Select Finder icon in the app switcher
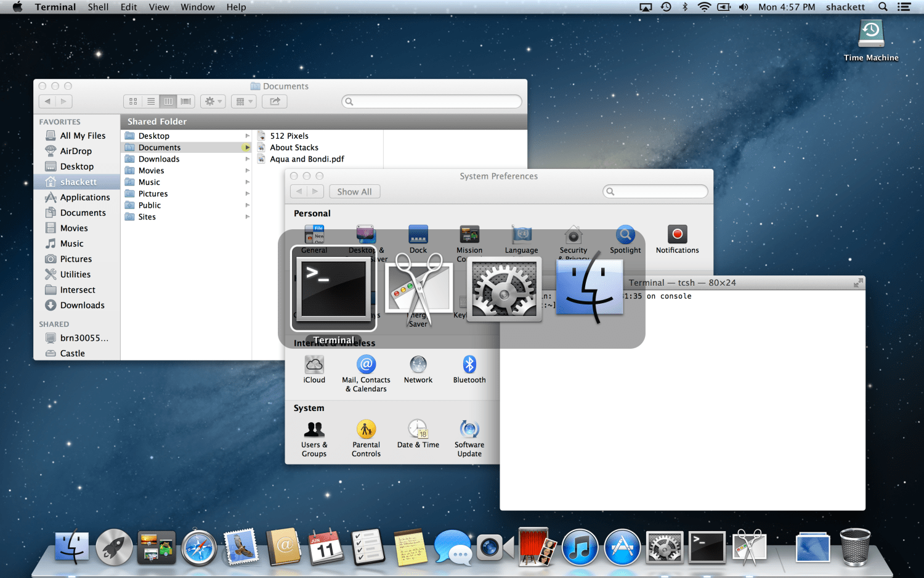The height and width of the screenshot is (578, 924). pyautogui.click(x=590, y=288)
